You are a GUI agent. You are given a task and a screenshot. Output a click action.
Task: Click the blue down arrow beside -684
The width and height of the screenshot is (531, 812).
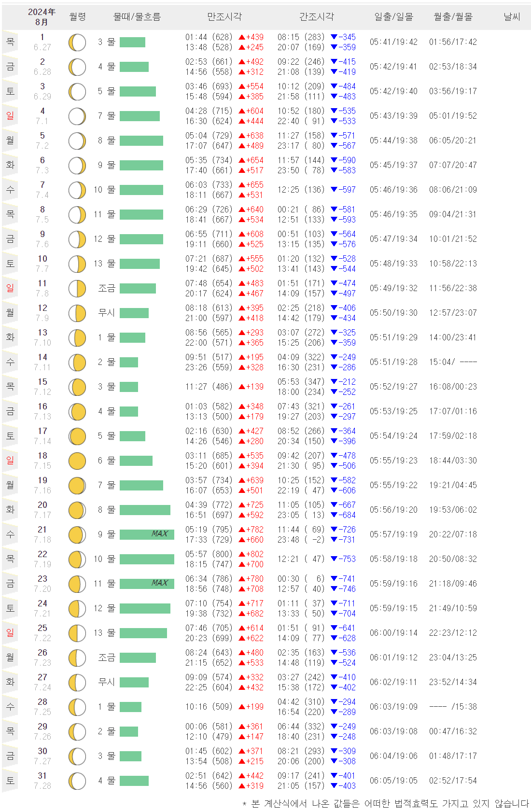[x=334, y=515]
